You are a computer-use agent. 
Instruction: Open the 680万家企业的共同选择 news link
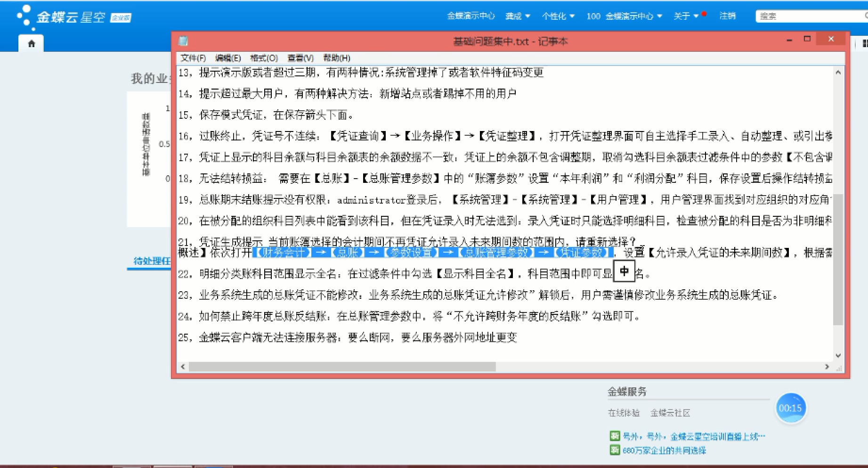(x=664, y=451)
